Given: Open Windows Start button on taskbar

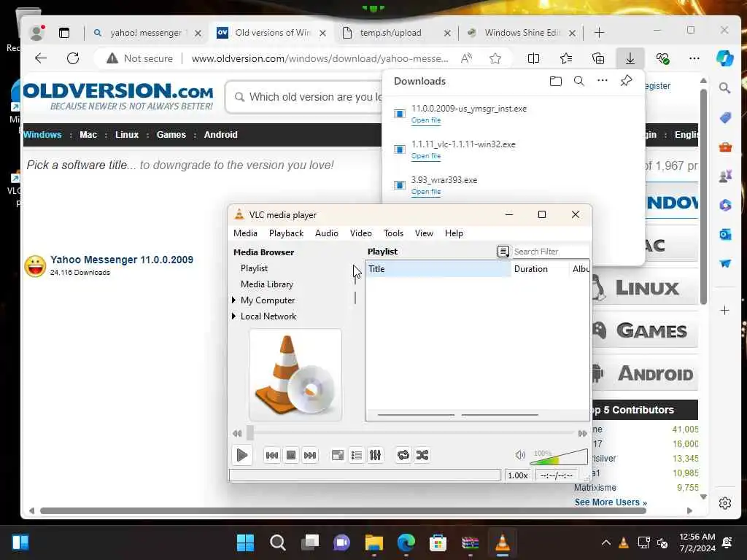Looking at the screenshot, I should pos(245,542).
